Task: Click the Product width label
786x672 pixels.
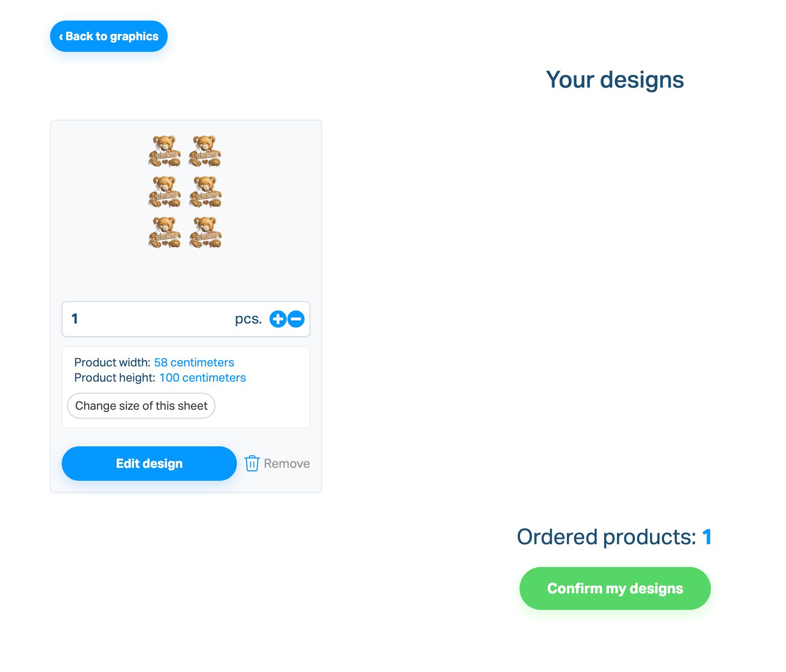Action: 112,362
